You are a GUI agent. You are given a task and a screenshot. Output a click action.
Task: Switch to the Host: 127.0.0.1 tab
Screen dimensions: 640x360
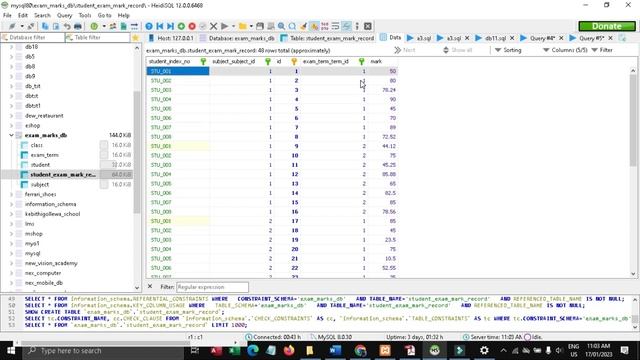click(171, 38)
